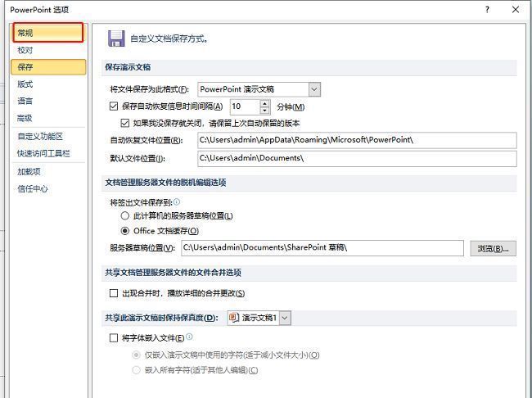Viewport: 532px width, 398px height.
Task: Open the 常规 options category
Action: coord(49,33)
